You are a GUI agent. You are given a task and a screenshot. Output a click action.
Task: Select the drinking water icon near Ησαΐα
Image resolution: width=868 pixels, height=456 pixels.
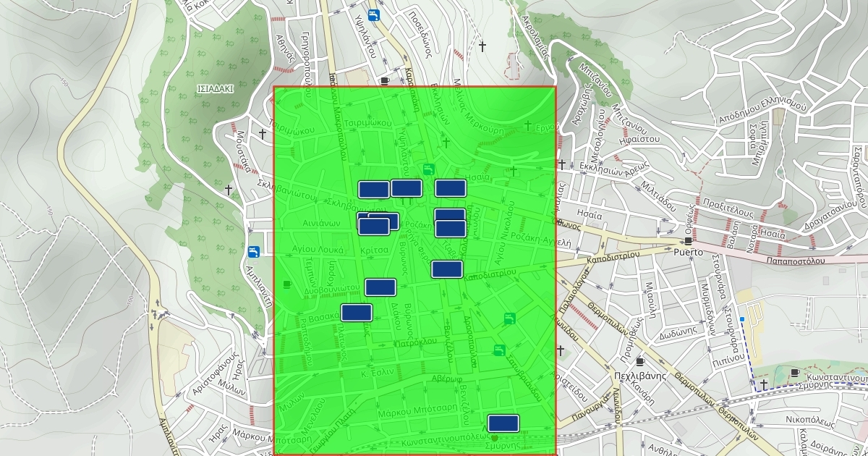coord(428,169)
